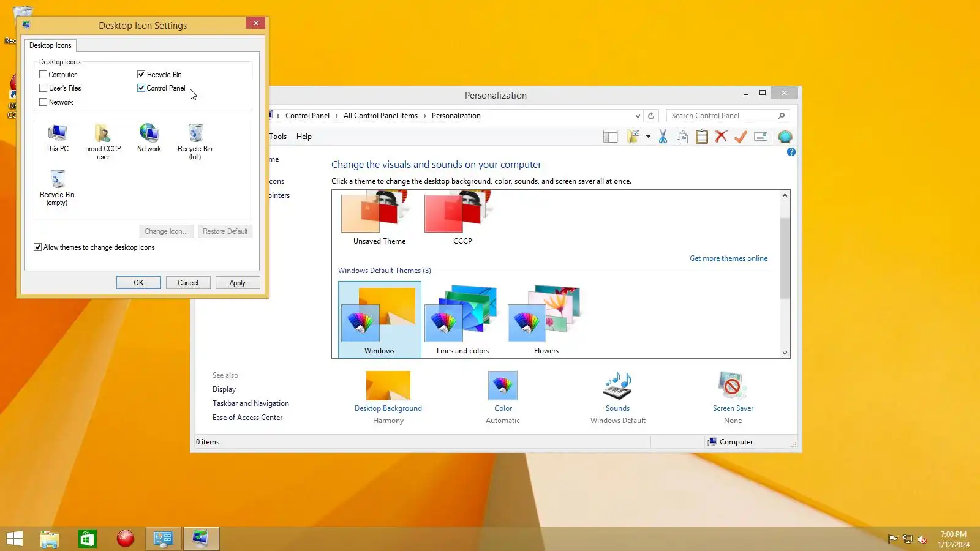Click the themes list scroll down arrow

(x=785, y=353)
